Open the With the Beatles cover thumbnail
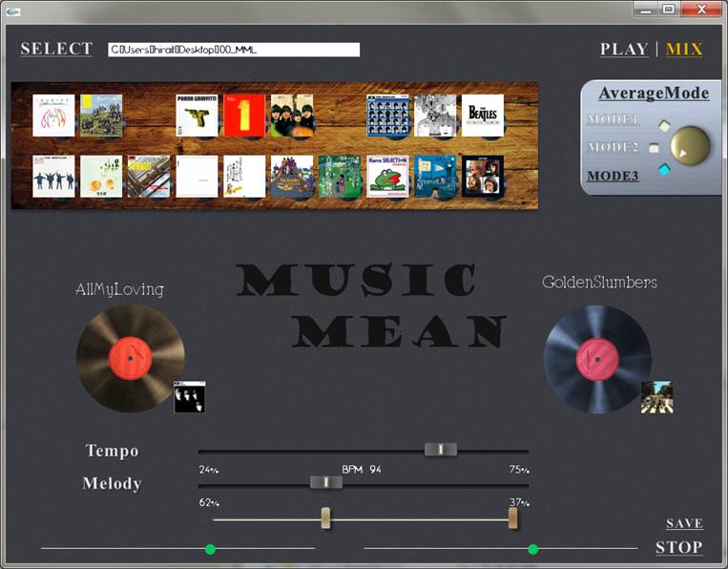The height and width of the screenshot is (569, 728). 190,396
